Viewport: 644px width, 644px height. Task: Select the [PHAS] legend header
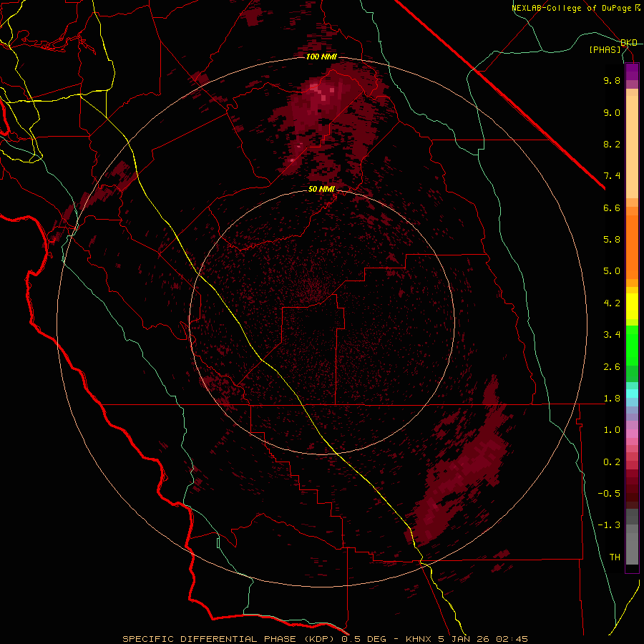click(x=605, y=50)
